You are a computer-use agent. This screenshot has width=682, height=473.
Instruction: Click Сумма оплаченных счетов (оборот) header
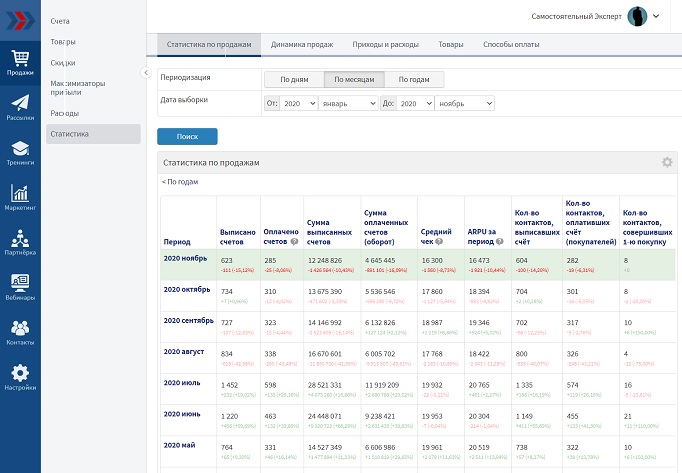(386, 227)
